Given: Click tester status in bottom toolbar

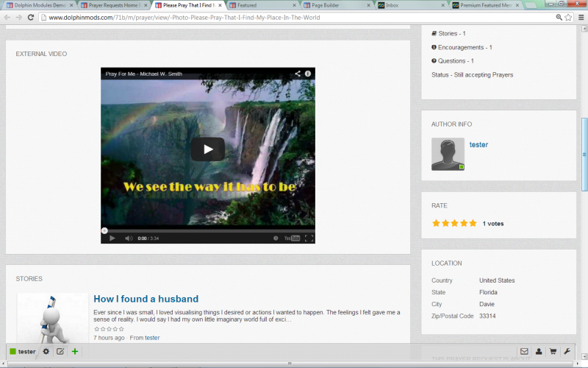Looking at the screenshot, I should [23, 352].
